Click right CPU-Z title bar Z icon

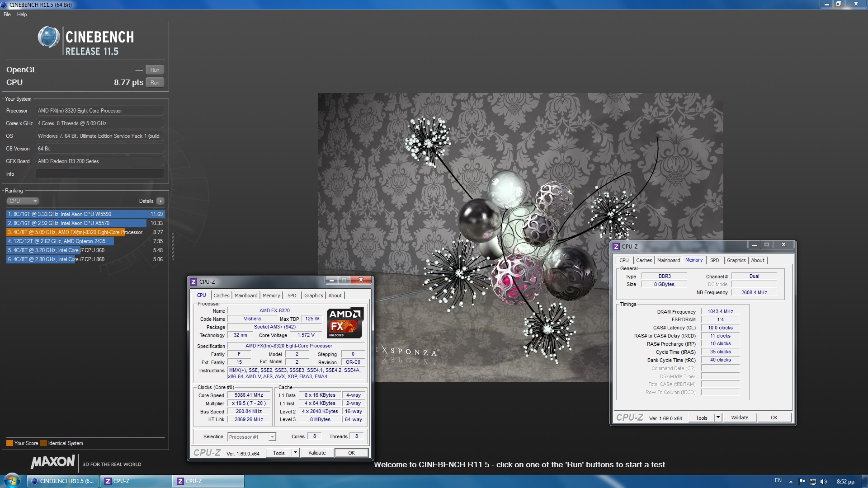pos(616,247)
